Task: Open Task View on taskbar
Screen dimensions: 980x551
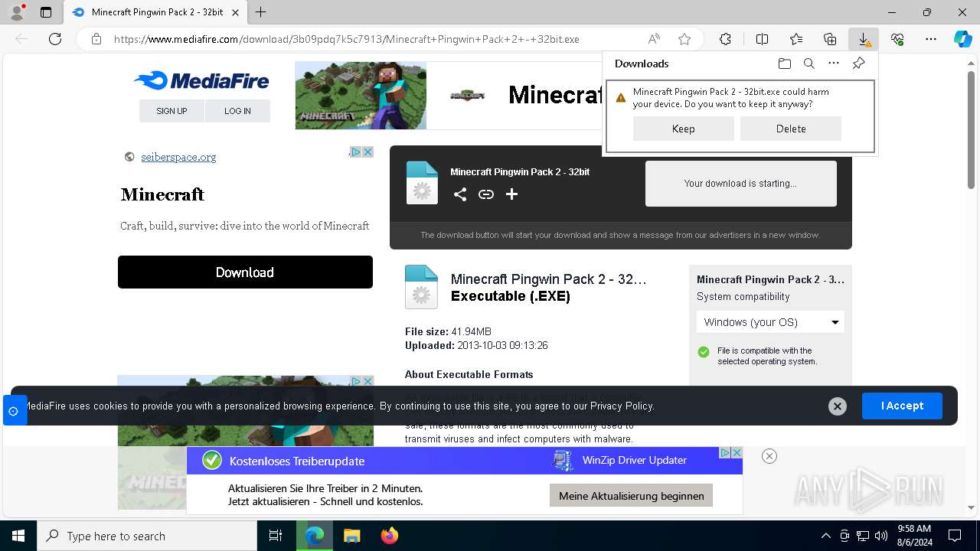Action: click(x=276, y=536)
